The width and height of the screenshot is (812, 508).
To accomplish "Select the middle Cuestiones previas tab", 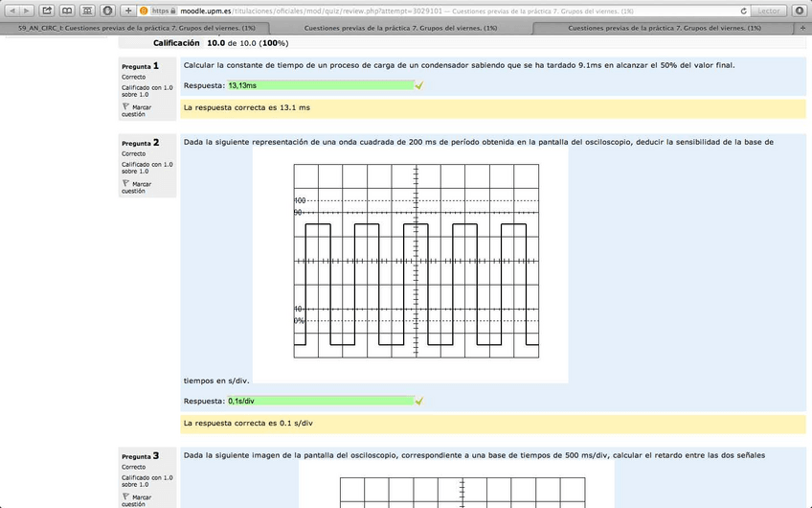I will tap(400, 28).
